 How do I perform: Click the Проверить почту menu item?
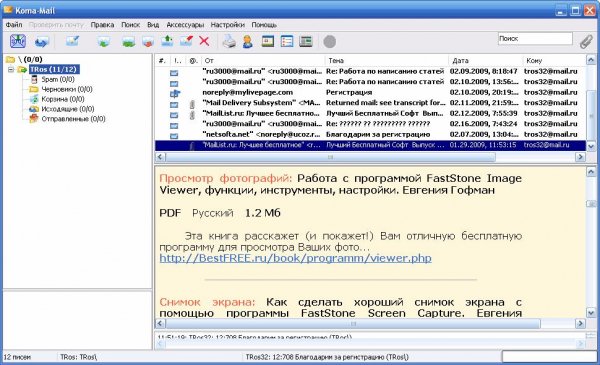pyautogui.click(x=56, y=24)
